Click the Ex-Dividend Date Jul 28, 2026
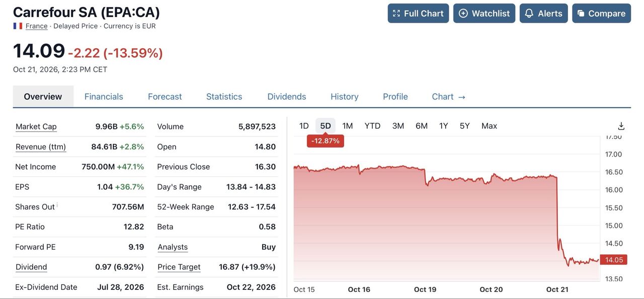 121,287
